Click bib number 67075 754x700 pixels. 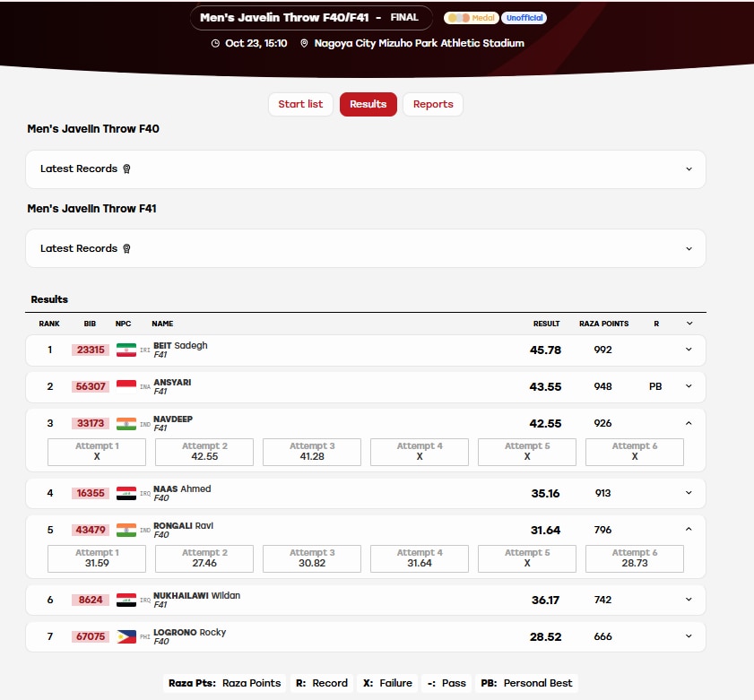(x=91, y=636)
